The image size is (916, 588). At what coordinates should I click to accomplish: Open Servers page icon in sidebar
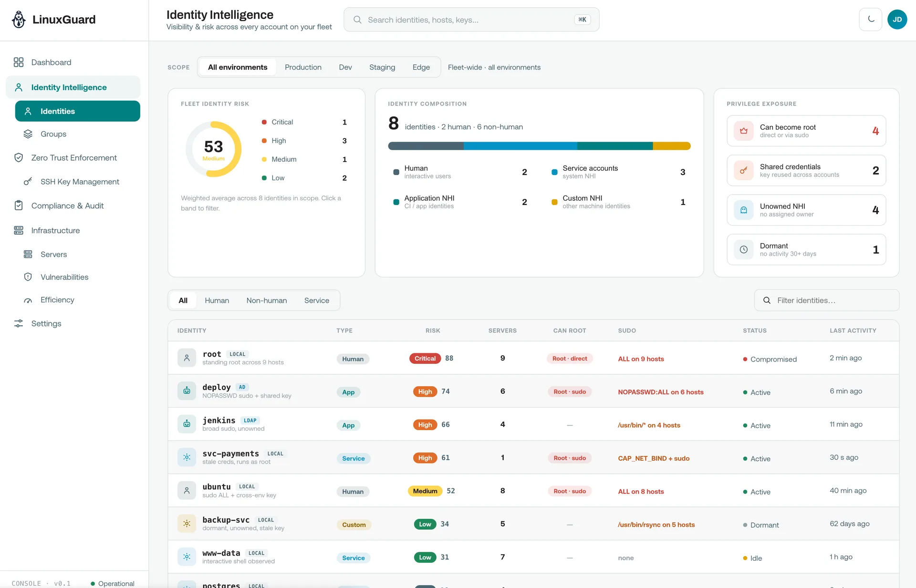[28, 254]
